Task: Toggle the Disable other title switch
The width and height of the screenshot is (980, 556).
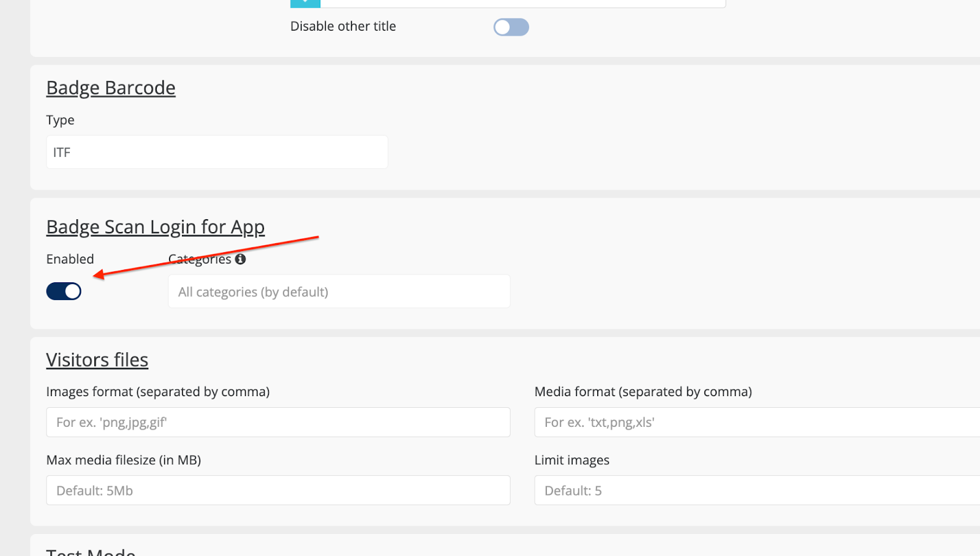Action: click(x=511, y=27)
